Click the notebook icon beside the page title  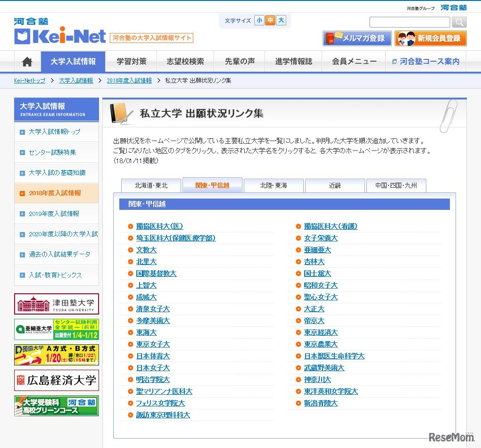(121, 112)
